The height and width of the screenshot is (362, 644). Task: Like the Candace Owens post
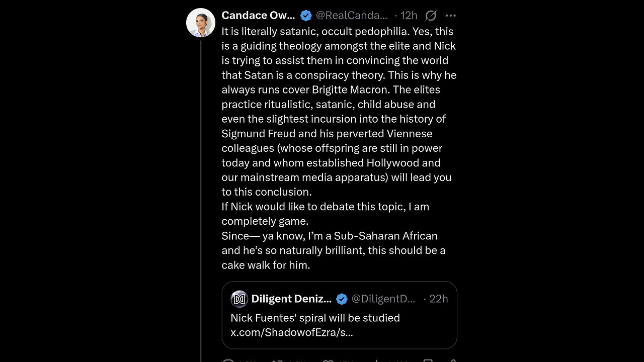coord(328,360)
